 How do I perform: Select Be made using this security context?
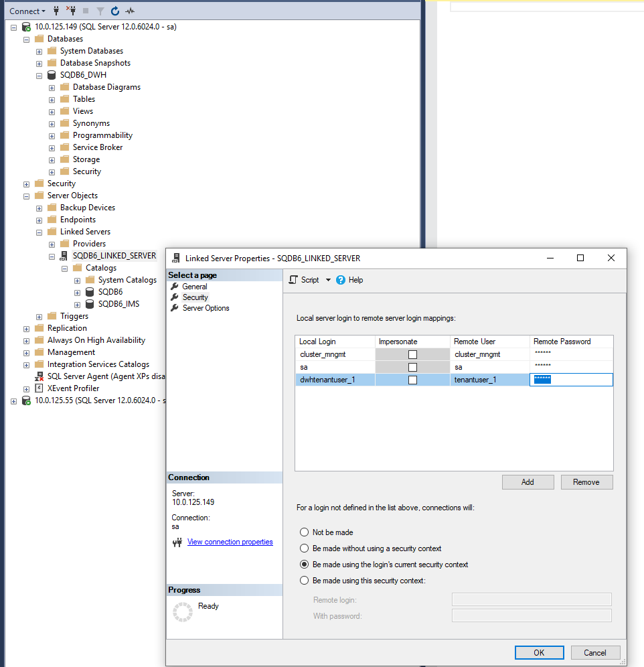[305, 580]
